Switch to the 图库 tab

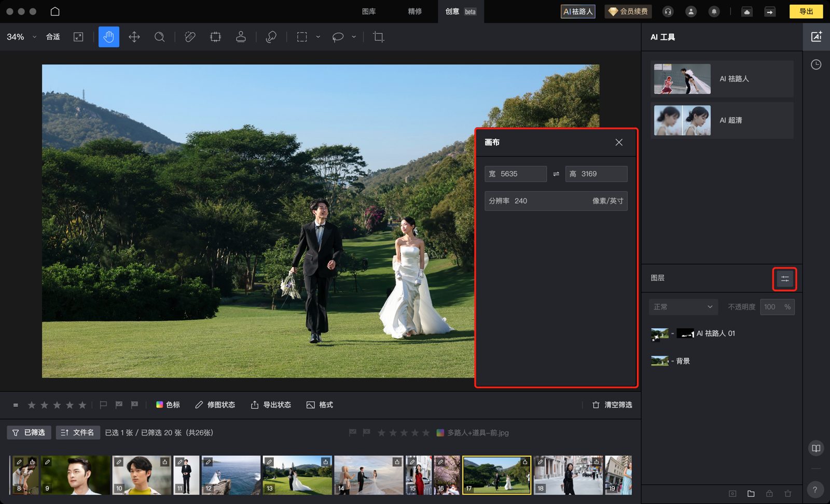pos(369,11)
